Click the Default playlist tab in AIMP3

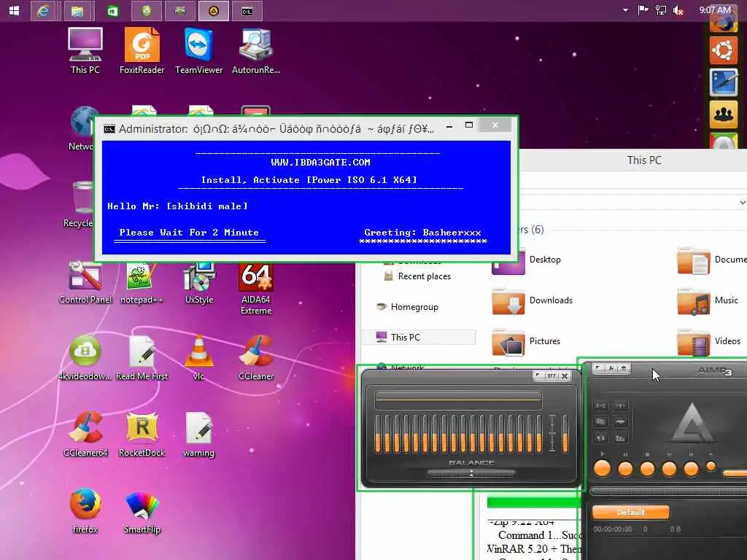click(631, 513)
